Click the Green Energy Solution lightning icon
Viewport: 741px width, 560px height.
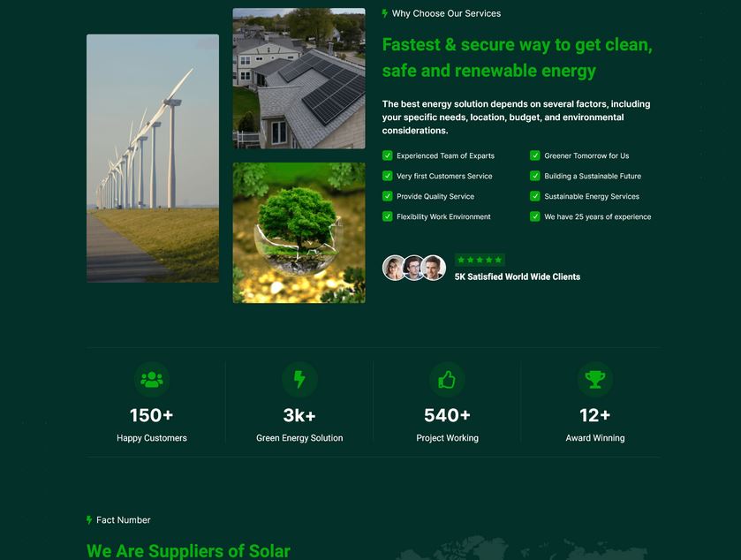[x=299, y=380]
